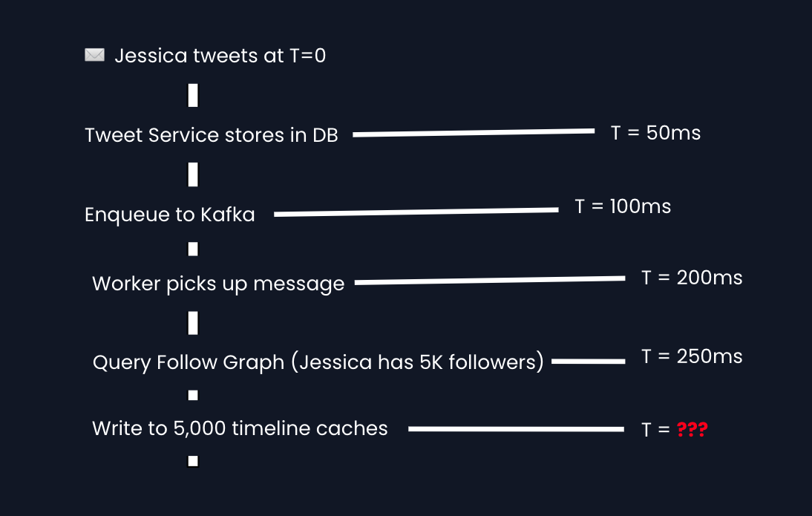Image resolution: width=812 pixels, height=516 pixels.
Task: Click the vertical connector above 'Enqueue to Kafka'
Action: (x=193, y=175)
